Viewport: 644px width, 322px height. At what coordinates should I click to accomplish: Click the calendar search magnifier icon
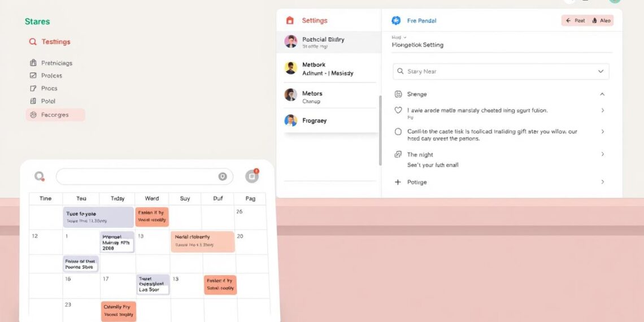(x=39, y=176)
